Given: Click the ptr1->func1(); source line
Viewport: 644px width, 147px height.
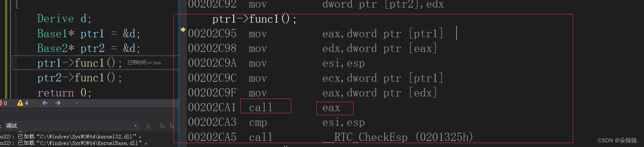Looking at the screenshot, I should [79, 63].
